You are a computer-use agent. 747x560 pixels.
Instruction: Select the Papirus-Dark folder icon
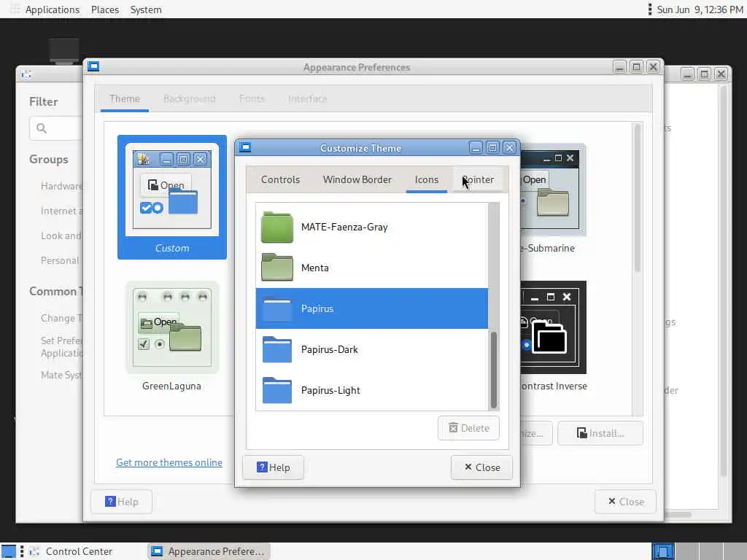click(x=276, y=349)
